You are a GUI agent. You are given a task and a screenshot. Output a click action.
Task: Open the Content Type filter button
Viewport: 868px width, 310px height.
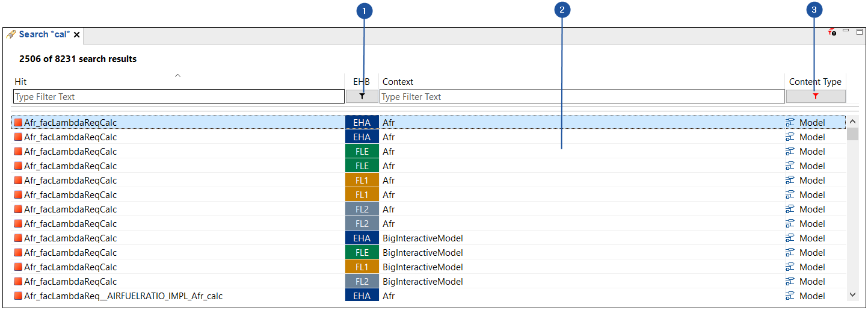[815, 96]
